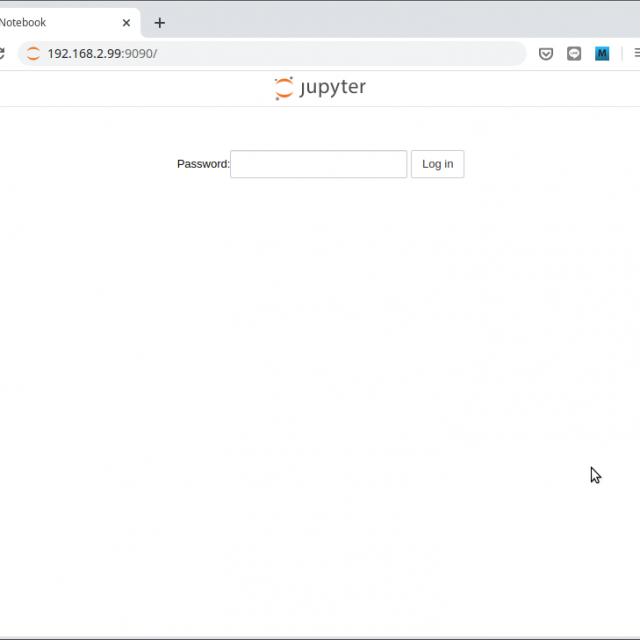This screenshot has height=640, width=640.
Task: Click the Password label text
Action: click(x=202, y=164)
